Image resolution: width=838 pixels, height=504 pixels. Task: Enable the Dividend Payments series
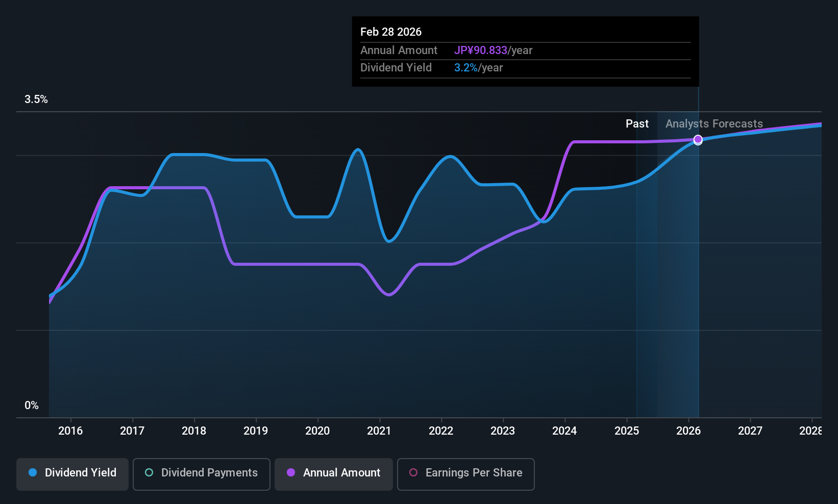click(202, 474)
